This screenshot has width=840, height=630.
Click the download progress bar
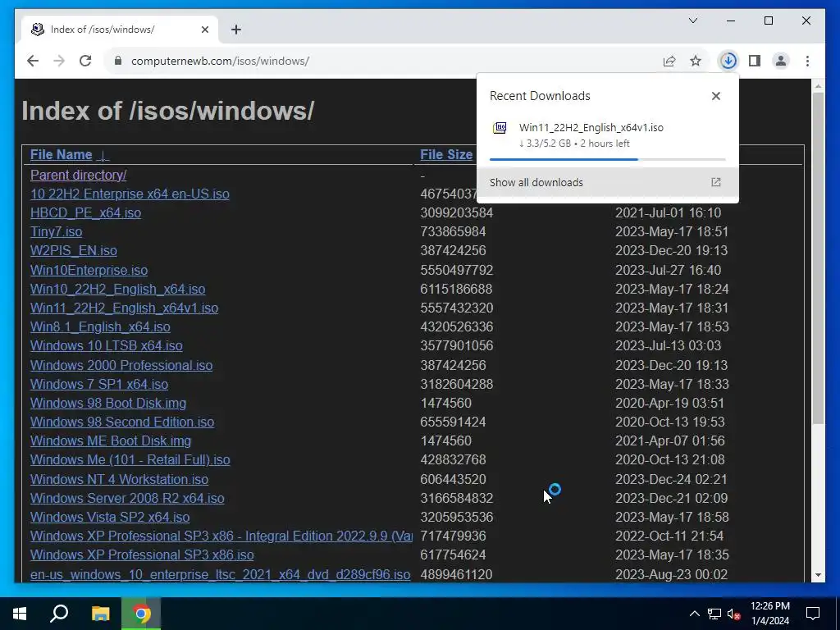click(608, 159)
